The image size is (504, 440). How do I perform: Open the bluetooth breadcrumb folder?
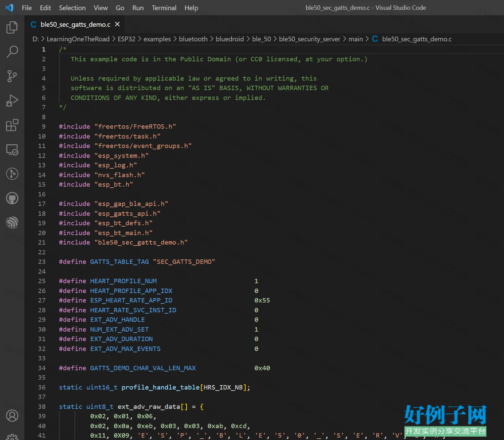193,39
